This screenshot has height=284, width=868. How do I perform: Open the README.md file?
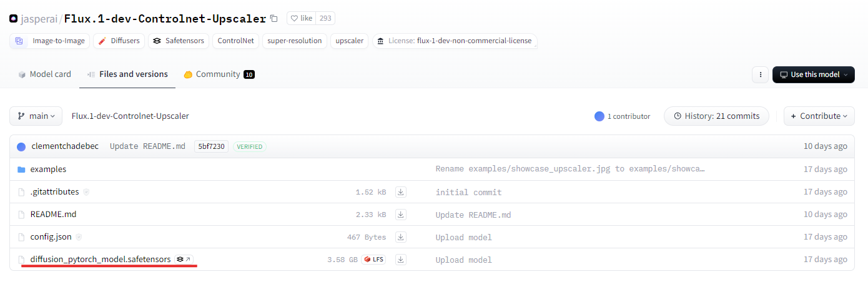[53, 215]
